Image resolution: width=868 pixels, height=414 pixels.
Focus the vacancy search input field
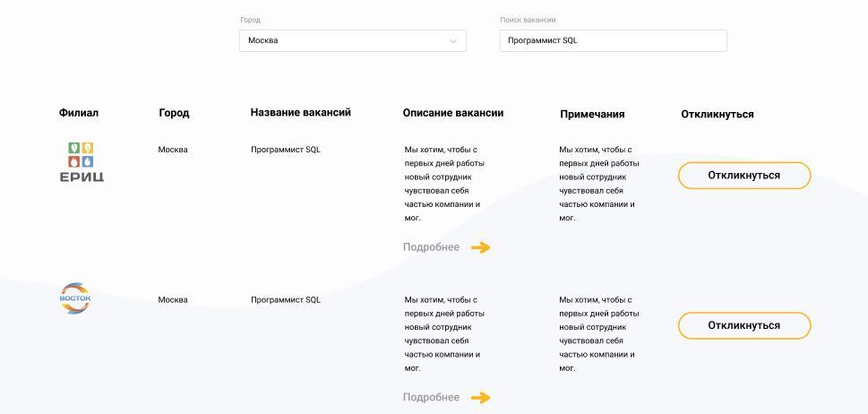coord(613,41)
